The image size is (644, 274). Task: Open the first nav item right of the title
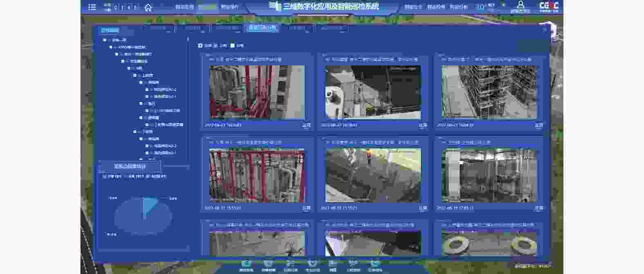pyautogui.click(x=413, y=7)
